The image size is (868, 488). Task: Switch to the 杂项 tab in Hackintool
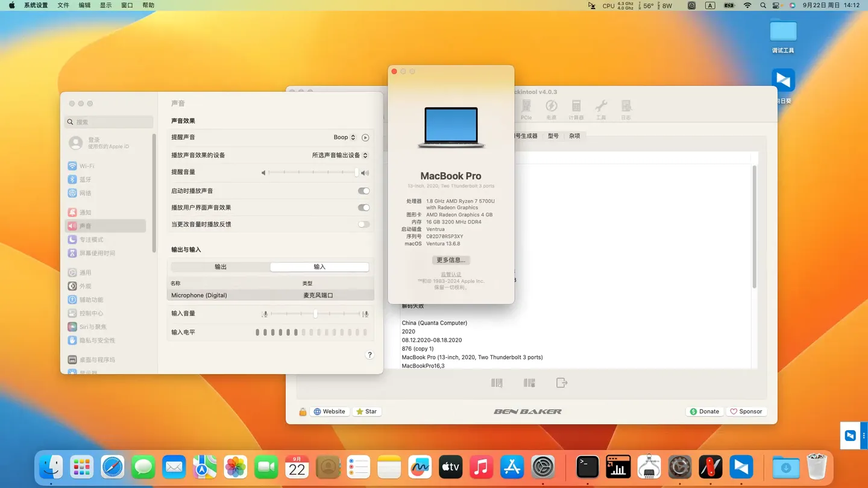574,136
